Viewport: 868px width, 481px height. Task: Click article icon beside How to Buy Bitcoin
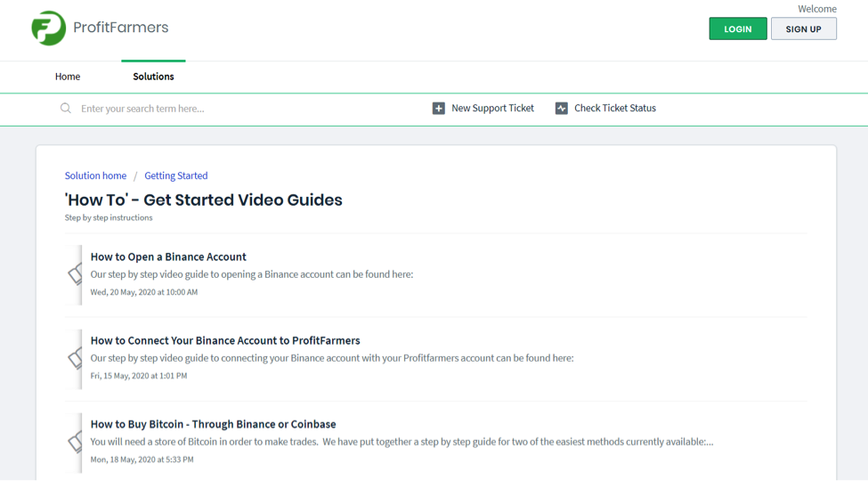75,442
